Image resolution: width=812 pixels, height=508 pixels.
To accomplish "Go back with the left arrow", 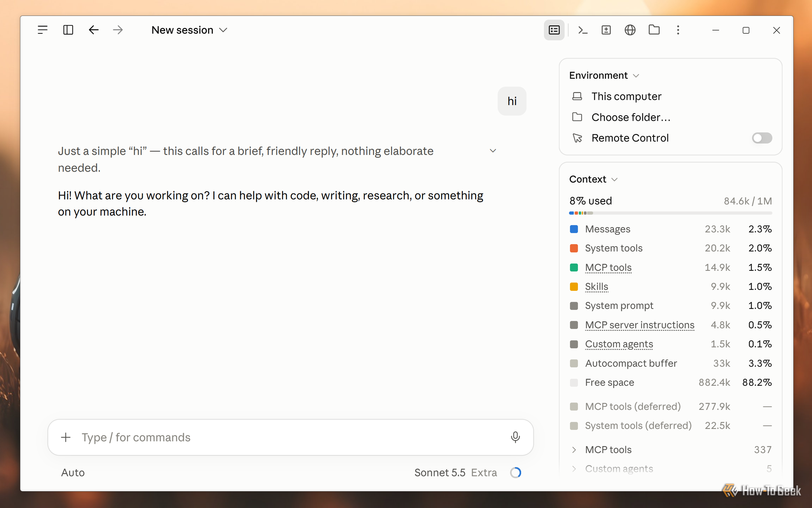I will 94,30.
